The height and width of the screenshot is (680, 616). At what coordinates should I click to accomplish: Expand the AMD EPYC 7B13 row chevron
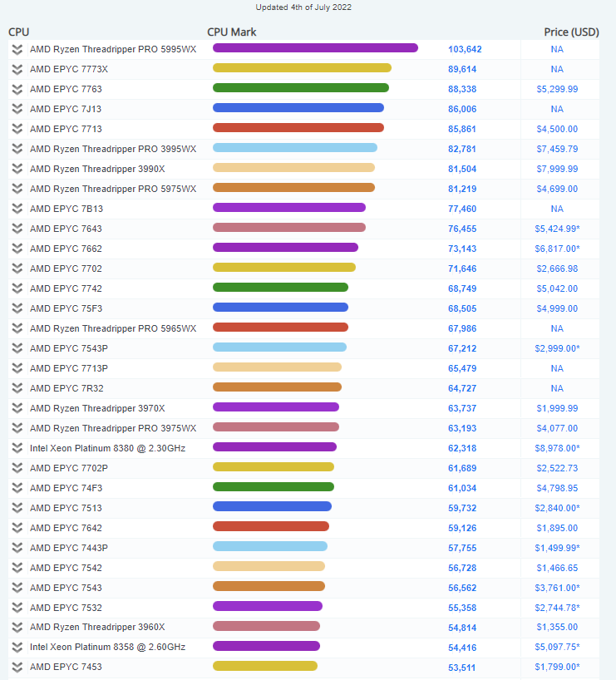point(17,209)
